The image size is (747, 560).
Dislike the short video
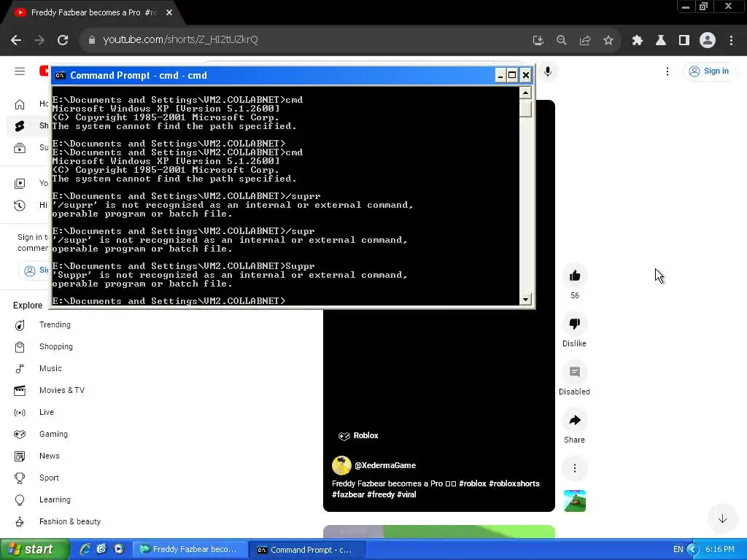click(x=575, y=324)
